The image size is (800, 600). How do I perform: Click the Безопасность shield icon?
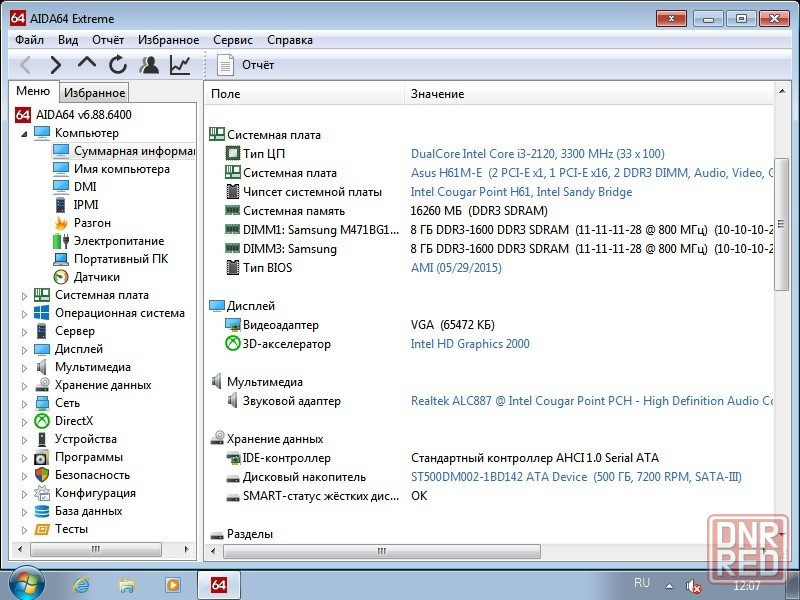coord(42,475)
